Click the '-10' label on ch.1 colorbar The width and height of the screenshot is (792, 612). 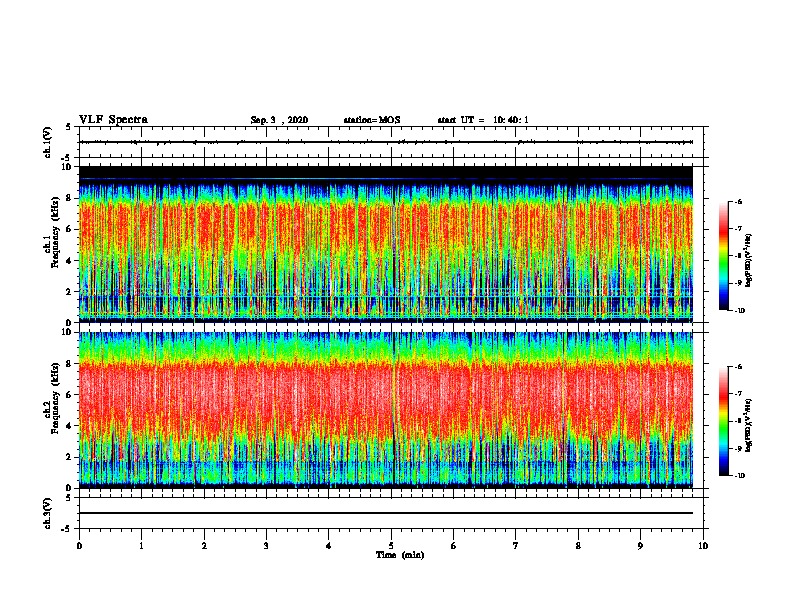point(740,311)
